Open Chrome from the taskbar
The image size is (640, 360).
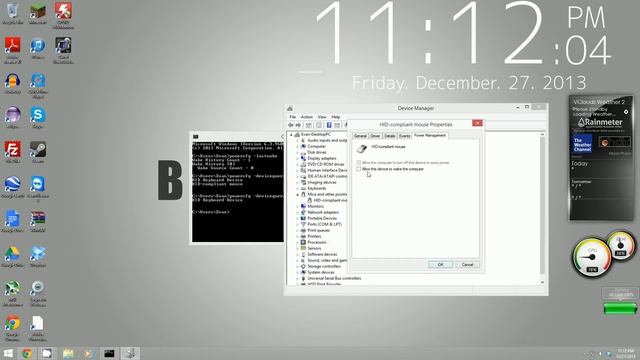pyautogui.click(x=27, y=353)
